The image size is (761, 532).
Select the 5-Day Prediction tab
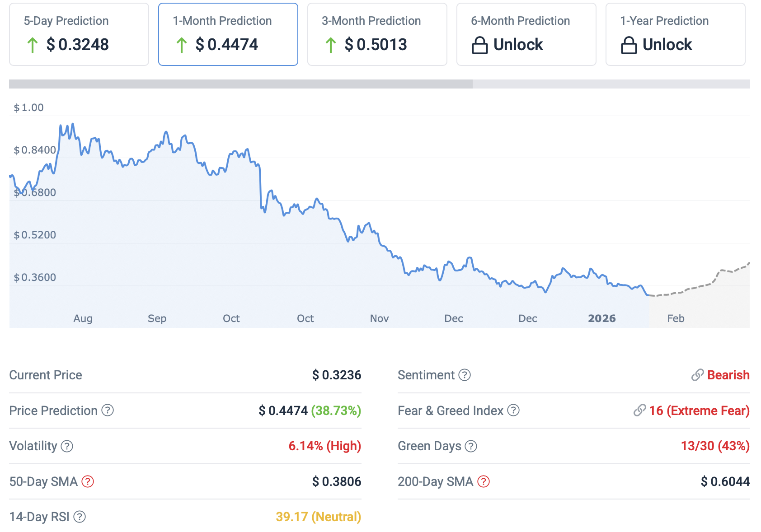tap(79, 34)
